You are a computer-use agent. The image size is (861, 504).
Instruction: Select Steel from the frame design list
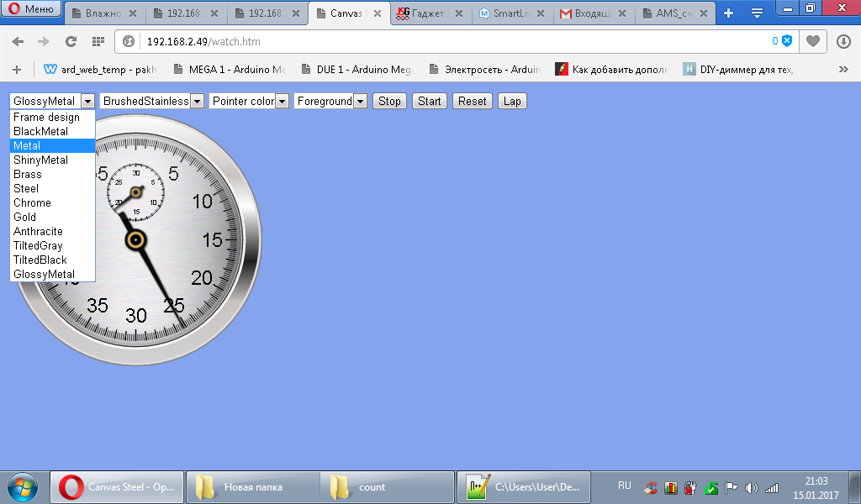[25, 188]
